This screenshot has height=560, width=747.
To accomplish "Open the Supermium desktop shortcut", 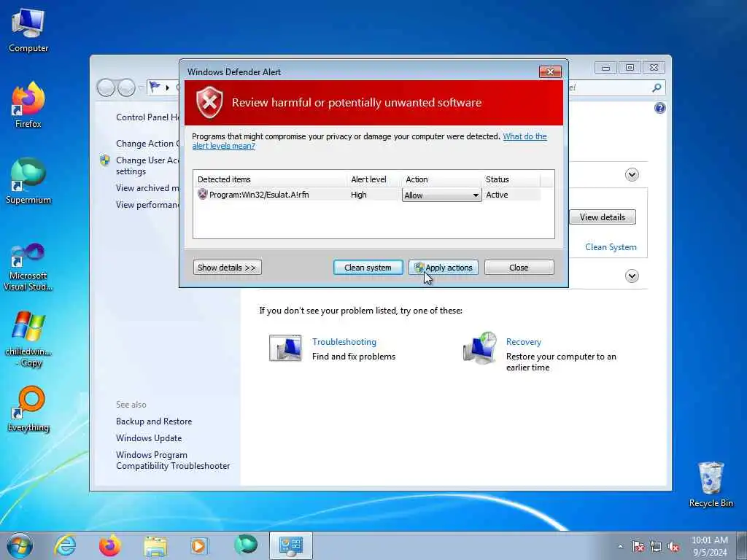I will point(28,181).
